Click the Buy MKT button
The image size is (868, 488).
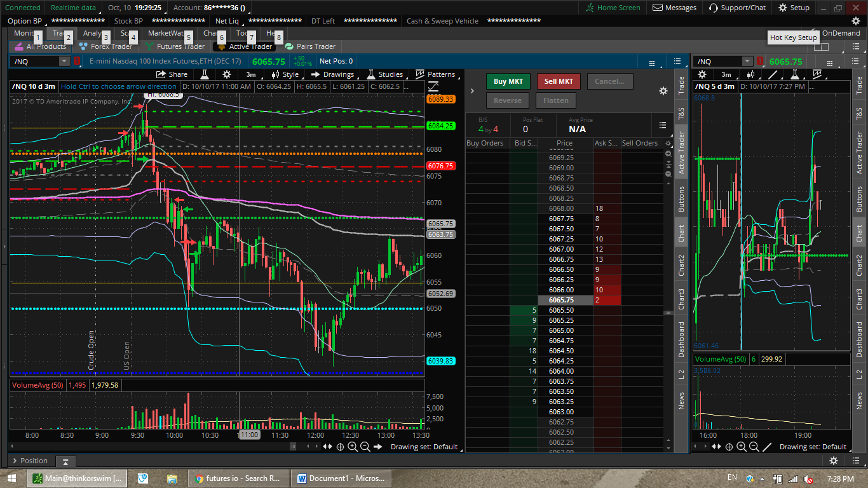tap(508, 81)
